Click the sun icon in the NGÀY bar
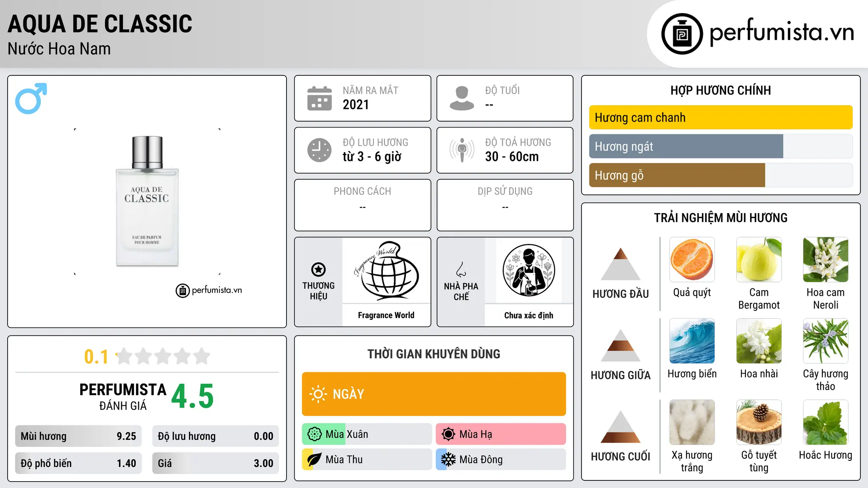The height and width of the screenshot is (488, 868). (x=318, y=394)
